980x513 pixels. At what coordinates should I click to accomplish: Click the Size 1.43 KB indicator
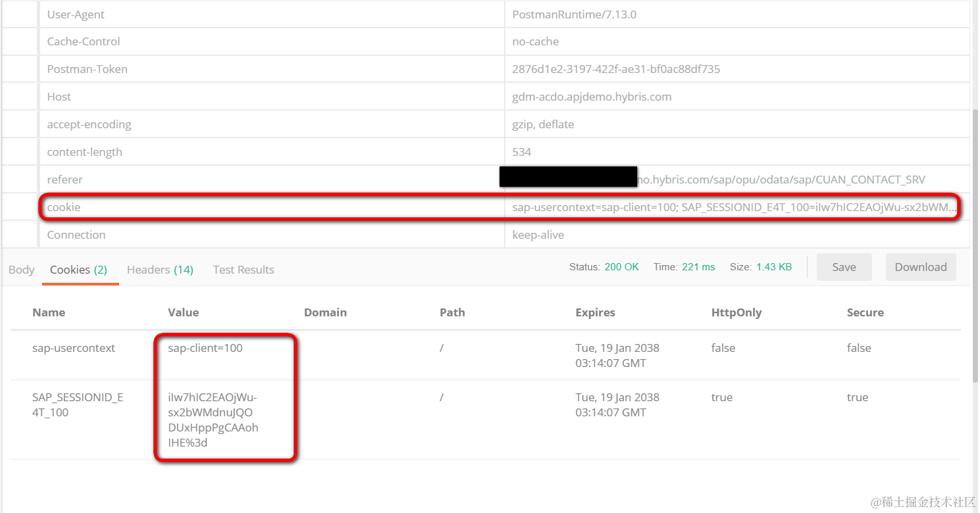tap(761, 267)
